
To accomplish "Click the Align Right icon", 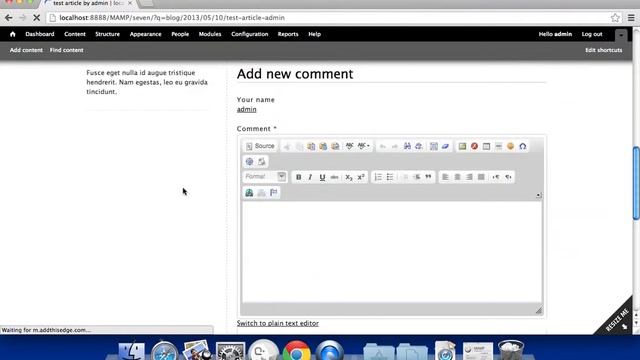I will 469,177.
